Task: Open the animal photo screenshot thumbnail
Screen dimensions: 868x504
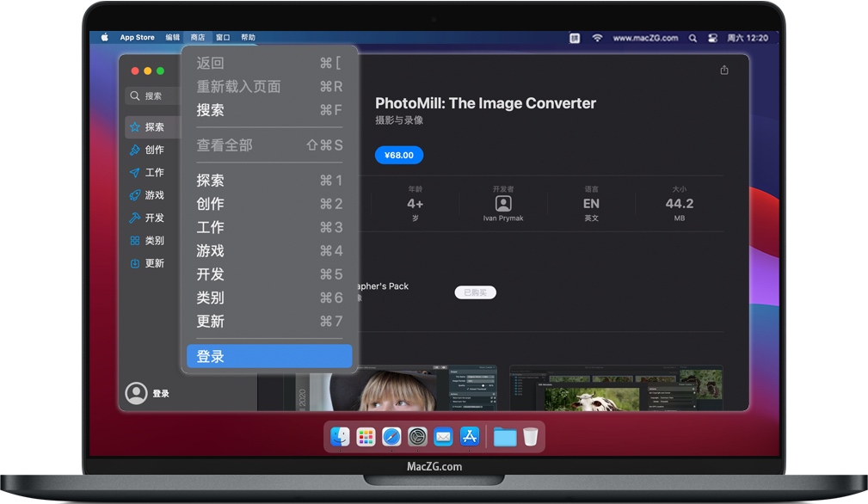Action: tap(616, 388)
